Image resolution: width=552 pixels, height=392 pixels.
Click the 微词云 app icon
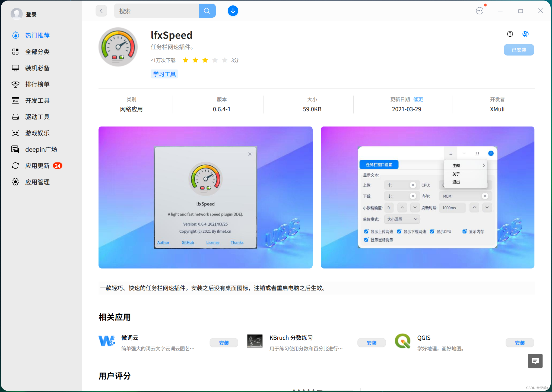coord(107,341)
